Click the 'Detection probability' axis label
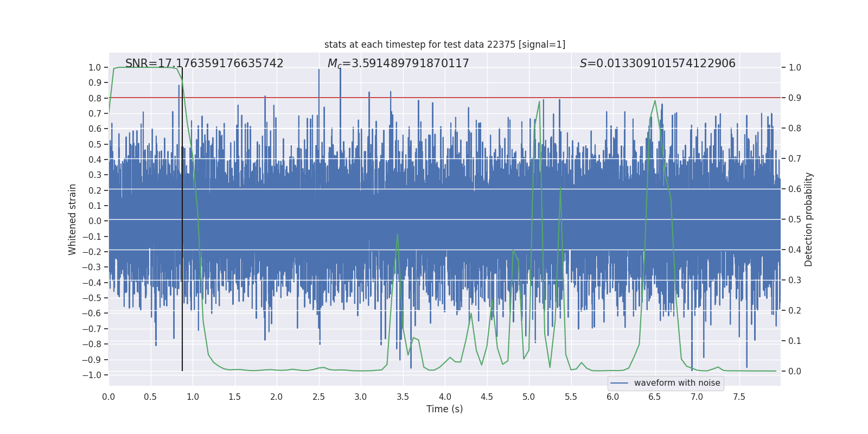The height and width of the screenshot is (434, 868). 809,219
